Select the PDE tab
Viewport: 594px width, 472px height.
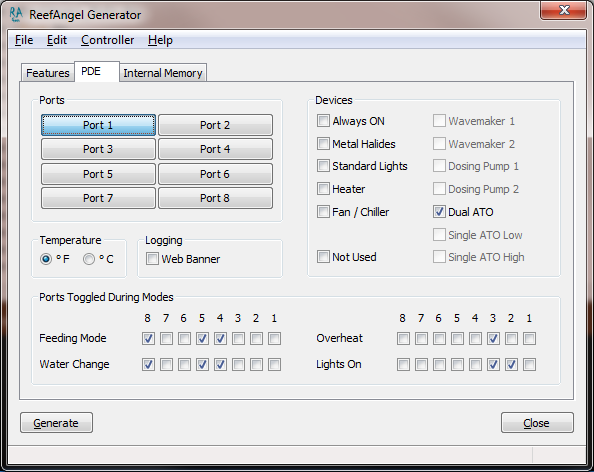[x=97, y=72]
